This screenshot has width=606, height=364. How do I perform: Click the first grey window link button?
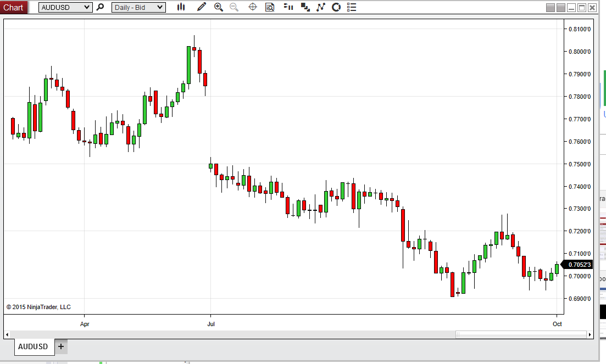coord(551,8)
